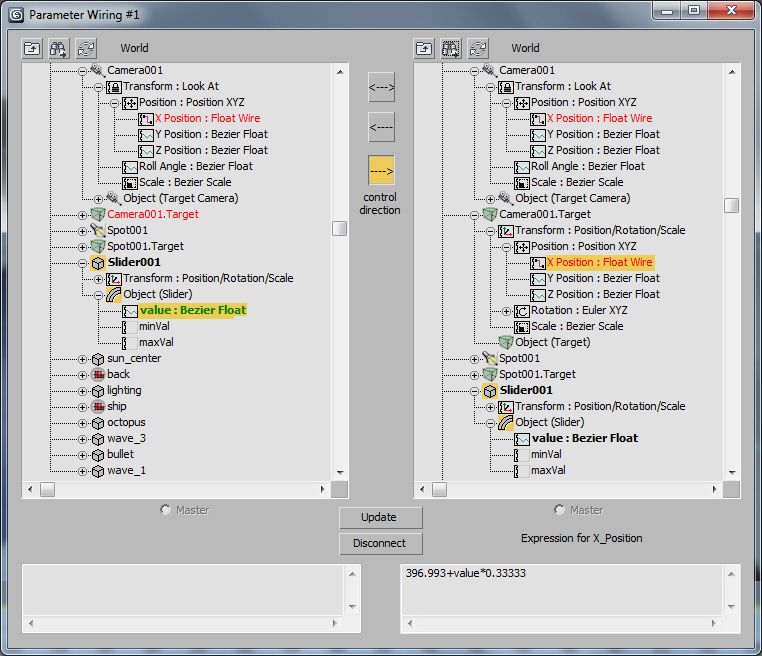
Task: Toggle the highlighted right-pointing control direction arrow
Action: point(381,170)
